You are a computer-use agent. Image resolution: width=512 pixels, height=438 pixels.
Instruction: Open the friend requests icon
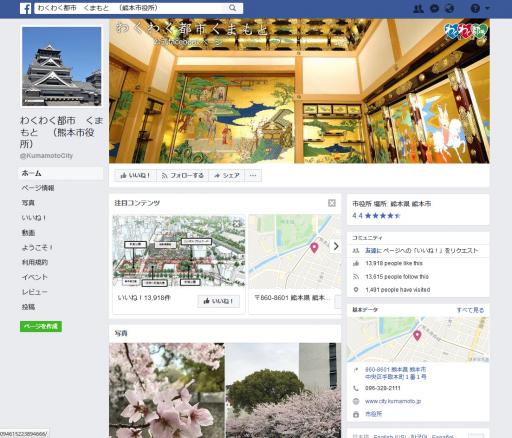coord(418,8)
